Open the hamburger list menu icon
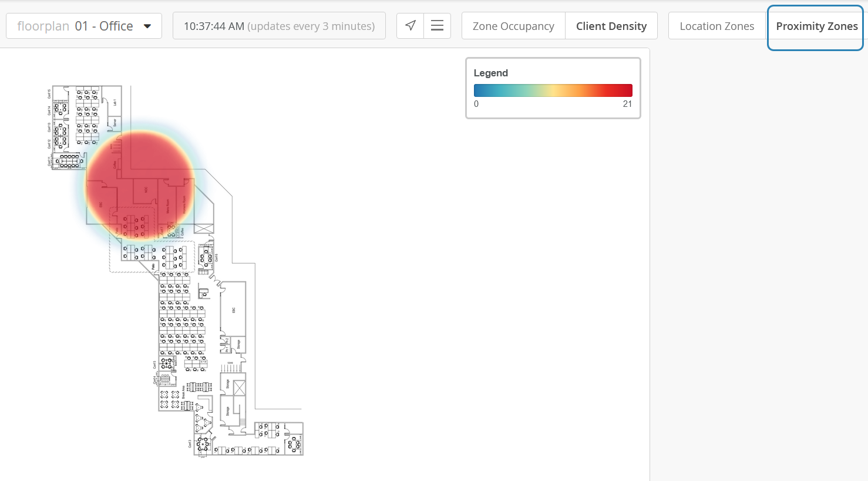 [x=437, y=26]
